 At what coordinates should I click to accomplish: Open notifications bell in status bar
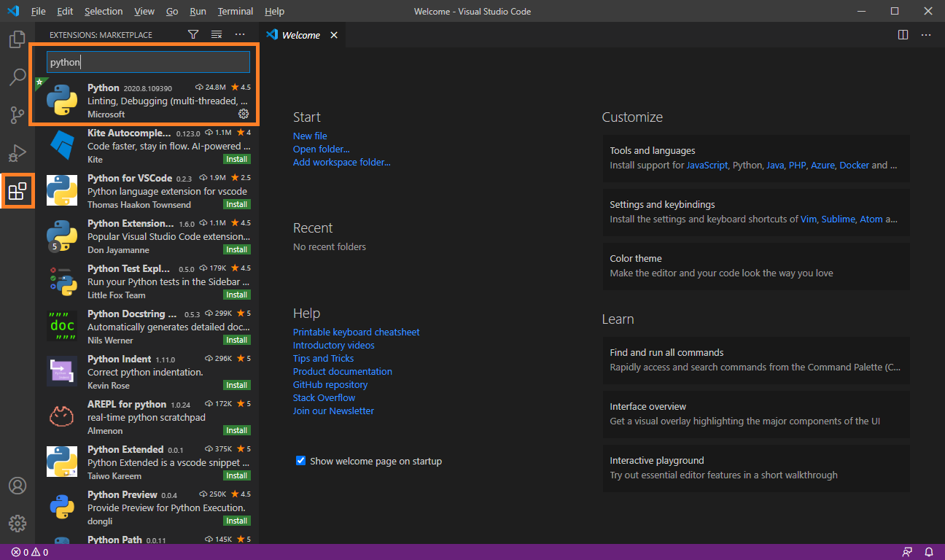tap(929, 552)
